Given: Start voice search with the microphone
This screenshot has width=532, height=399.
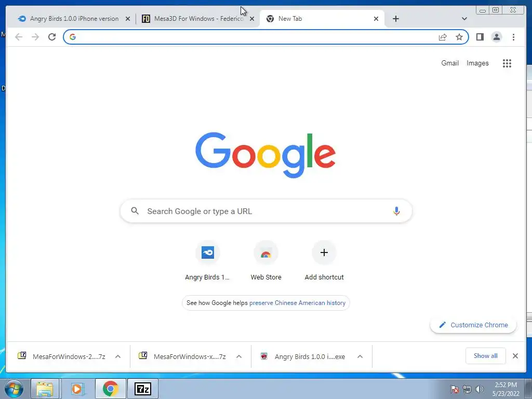Looking at the screenshot, I should click(x=396, y=211).
